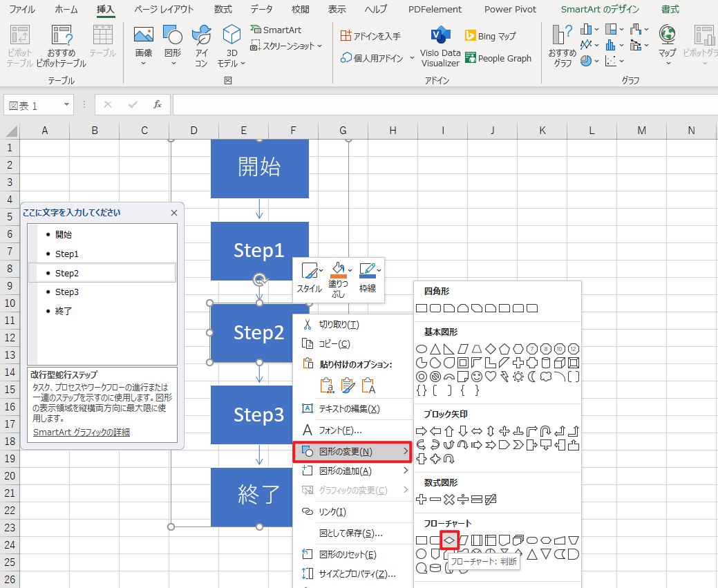Screen dimensions: 718x588
Task: Select row 20 header
Action: [10, 476]
